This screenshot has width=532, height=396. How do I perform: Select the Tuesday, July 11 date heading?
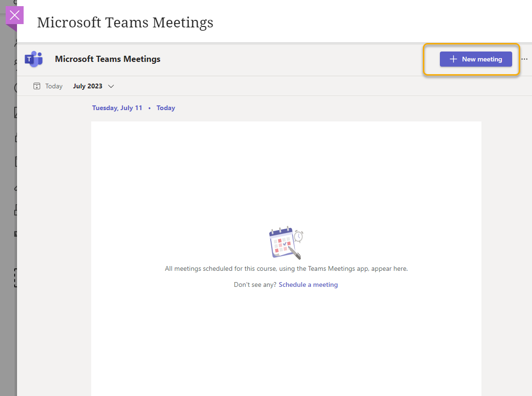click(x=117, y=108)
